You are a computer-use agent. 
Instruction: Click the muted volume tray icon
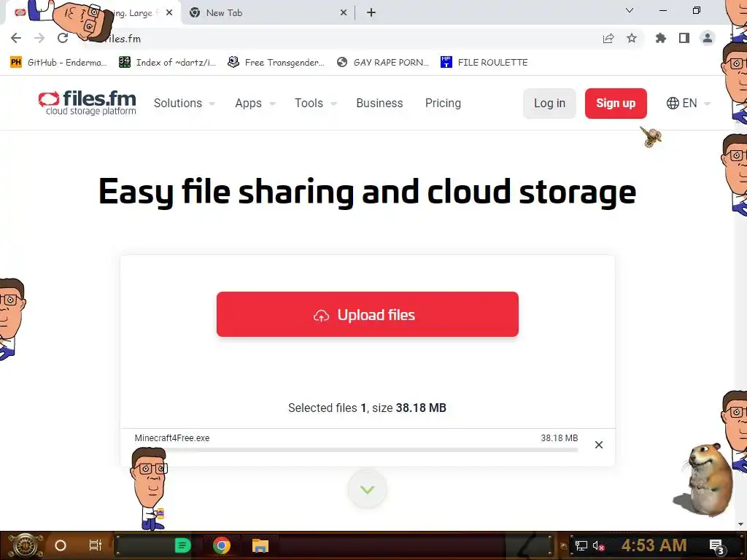coord(599,545)
